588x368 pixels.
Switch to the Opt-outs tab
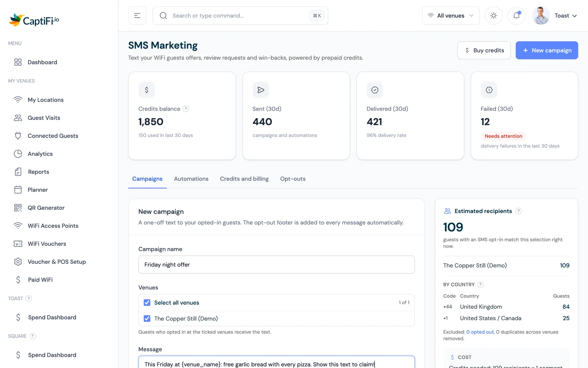[293, 179]
